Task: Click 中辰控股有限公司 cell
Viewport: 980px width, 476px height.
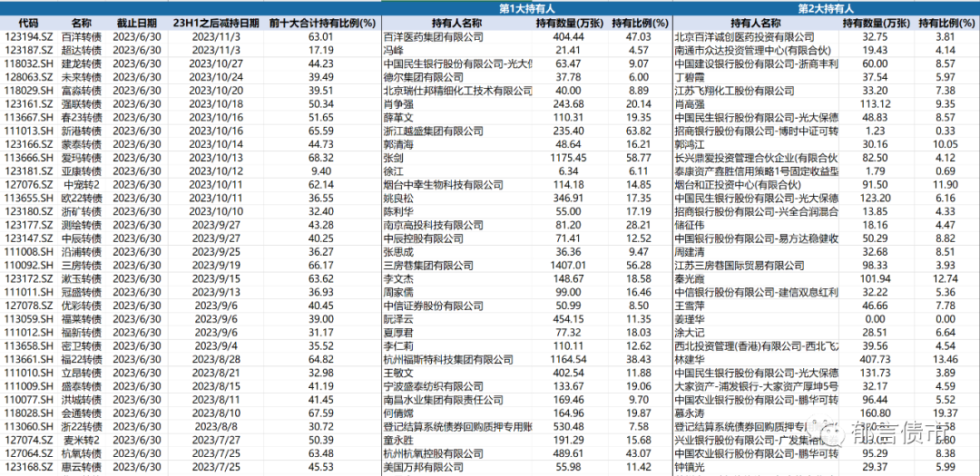Action: (423, 238)
